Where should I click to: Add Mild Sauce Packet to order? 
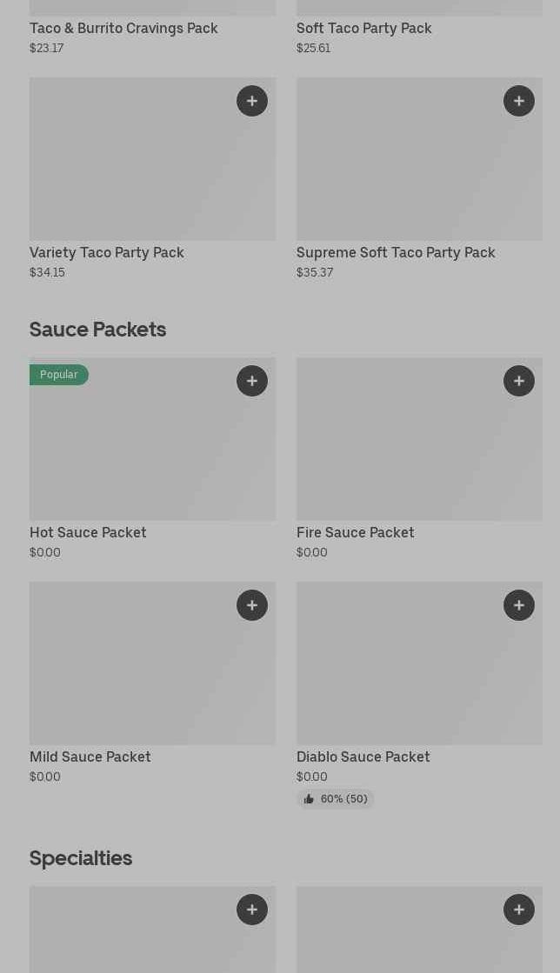[252, 605]
